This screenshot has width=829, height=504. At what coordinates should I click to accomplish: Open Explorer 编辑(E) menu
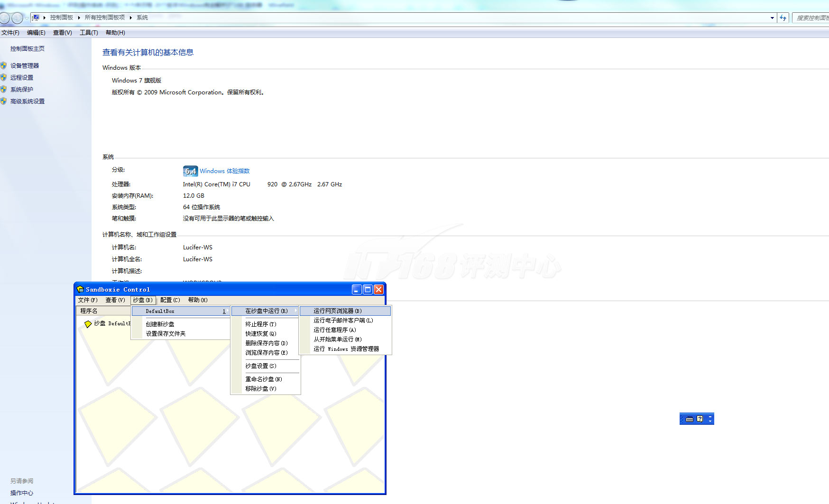coord(36,33)
